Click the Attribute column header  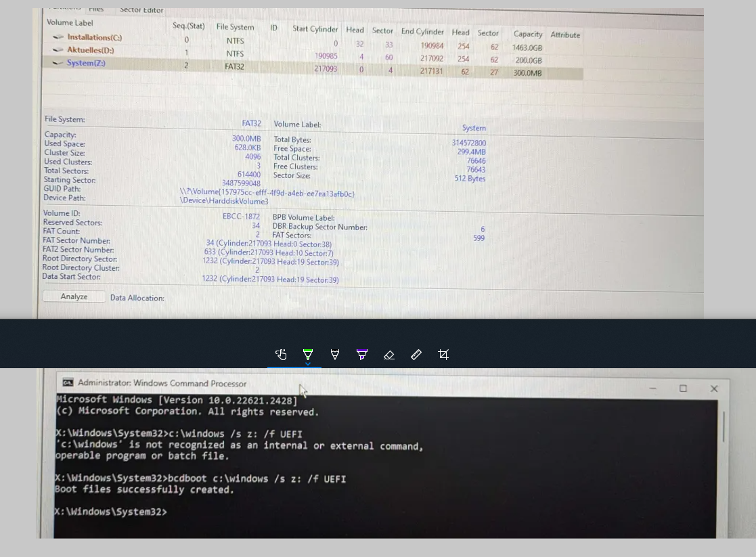click(565, 35)
